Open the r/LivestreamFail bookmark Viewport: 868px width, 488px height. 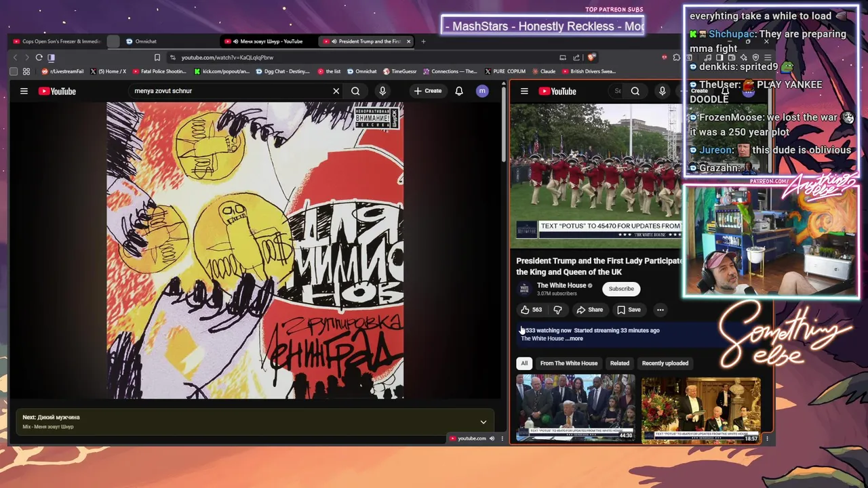62,71
